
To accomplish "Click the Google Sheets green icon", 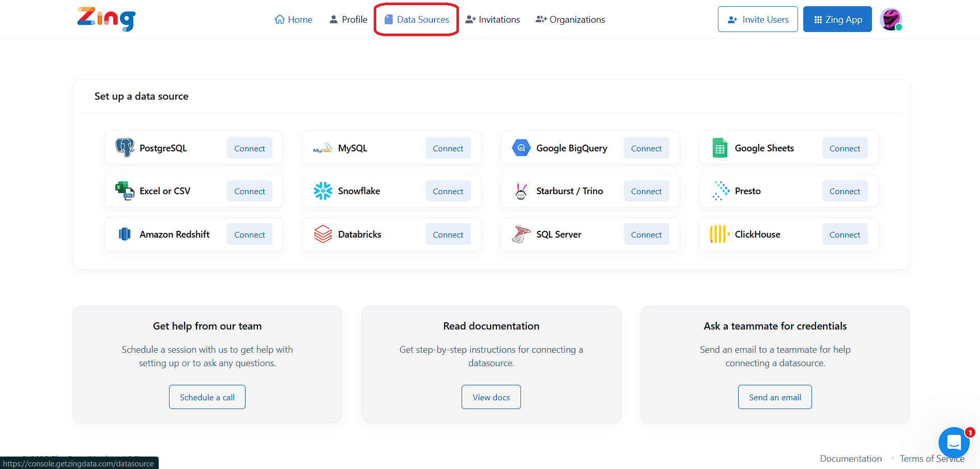I will coord(719,148).
